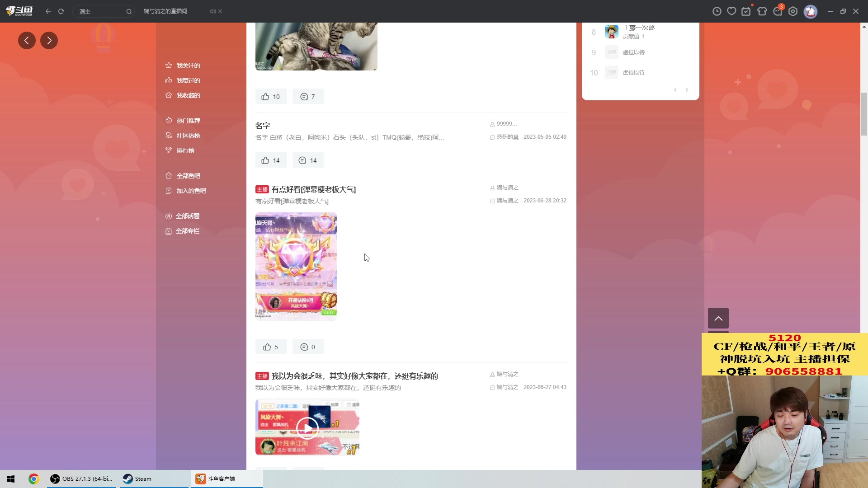Open the post titled 名字
The height and width of the screenshot is (488, 868).
pyautogui.click(x=263, y=126)
